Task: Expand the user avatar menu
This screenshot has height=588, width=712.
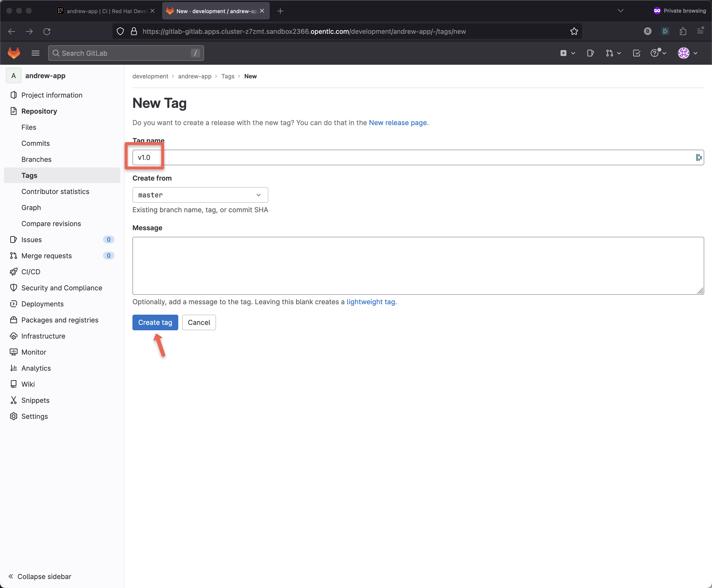Action: pyautogui.click(x=687, y=53)
